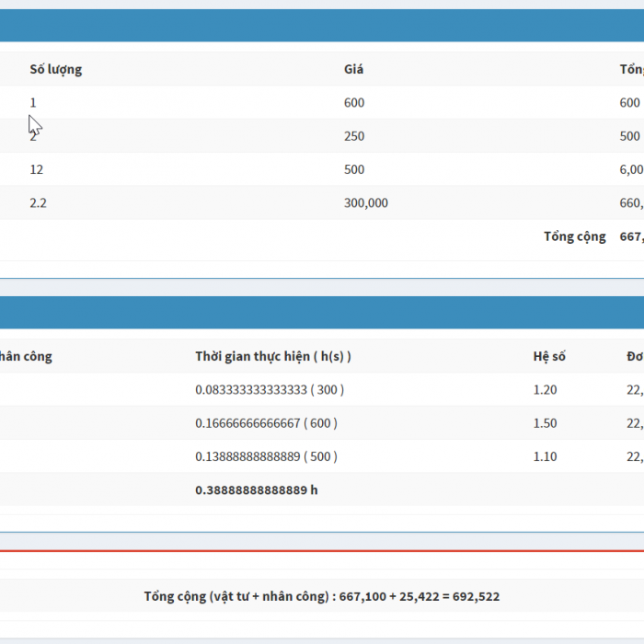Click the coefficient value 1.10
644x644 pixels.
(545, 456)
